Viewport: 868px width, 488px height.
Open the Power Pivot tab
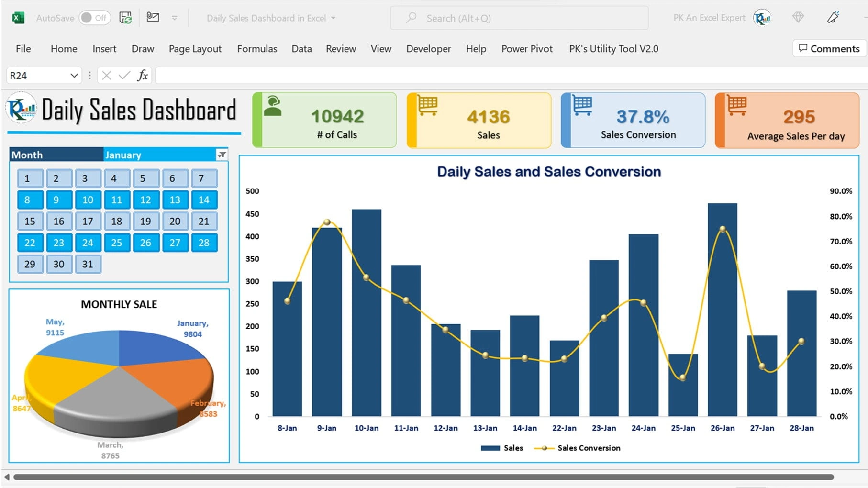(x=527, y=49)
